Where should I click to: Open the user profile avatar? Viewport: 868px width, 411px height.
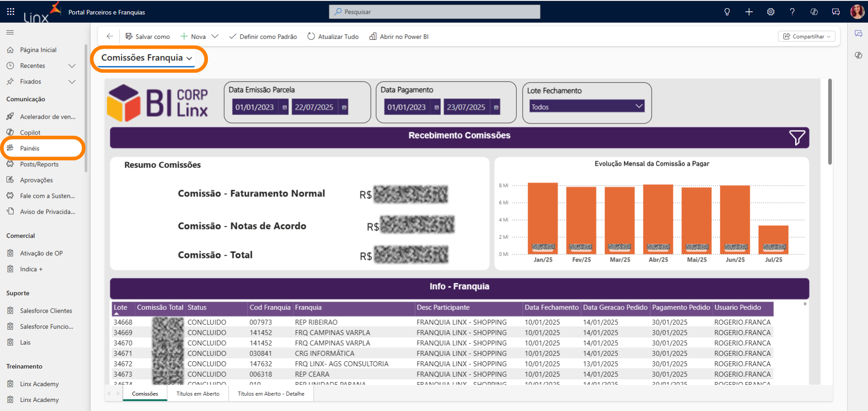tap(857, 12)
